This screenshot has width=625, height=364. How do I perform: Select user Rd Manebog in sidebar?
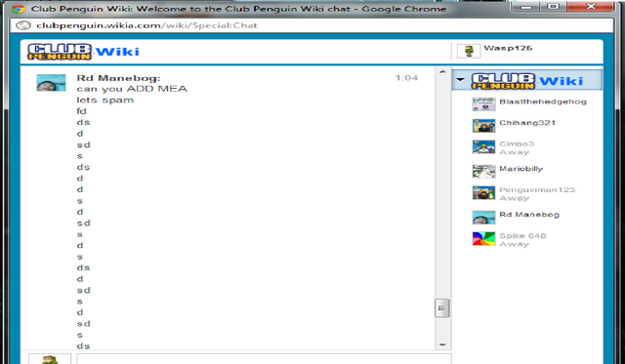(529, 215)
